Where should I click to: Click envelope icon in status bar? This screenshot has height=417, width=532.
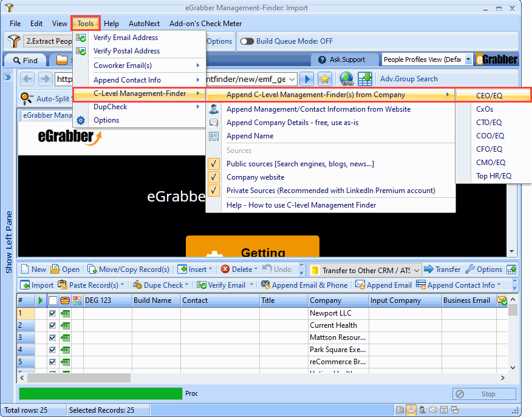(x=433, y=410)
